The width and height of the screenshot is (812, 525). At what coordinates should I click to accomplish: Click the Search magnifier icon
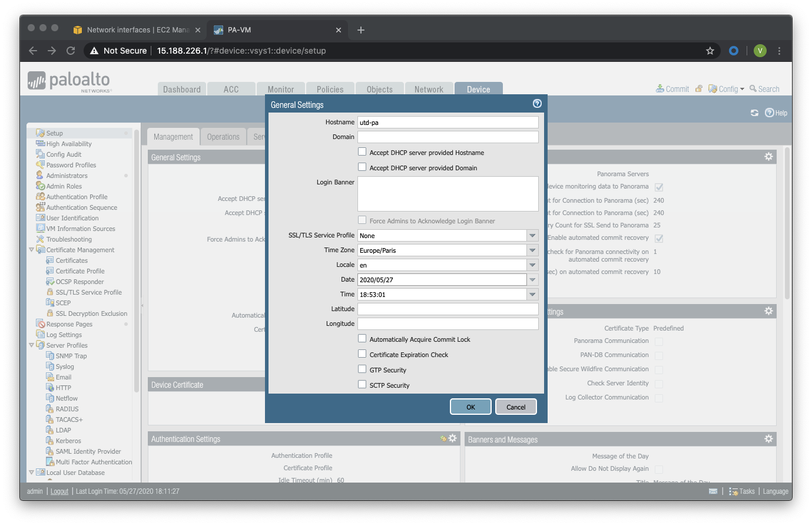pos(753,89)
